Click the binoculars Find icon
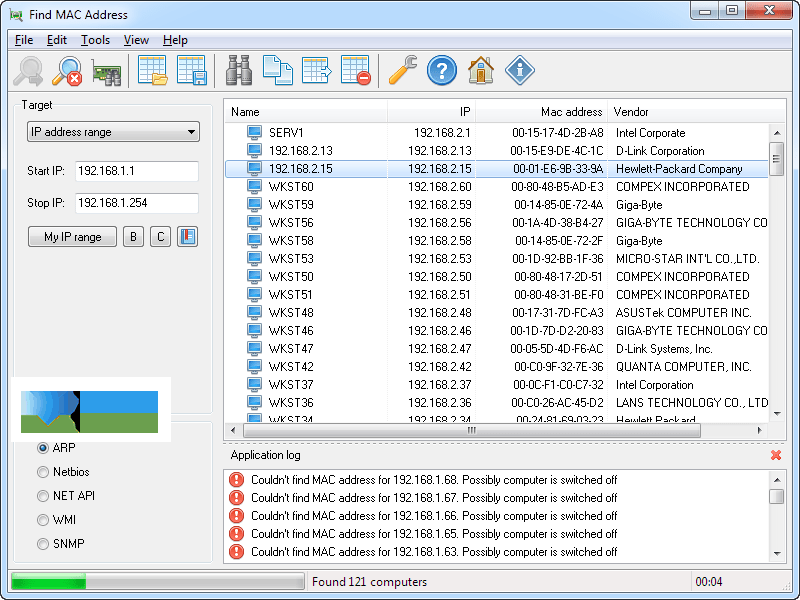This screenshot has height=600, width=800. pyautogui.click(x=239, y=70)
